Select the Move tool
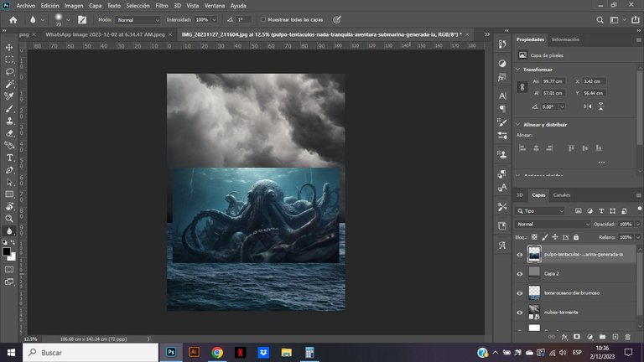The height and width of the screenshot is (362, 644). tap(9, 48)
